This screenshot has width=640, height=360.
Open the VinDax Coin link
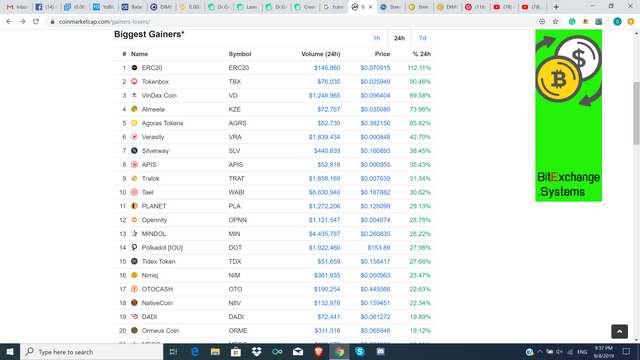click(x=159, y=96)
